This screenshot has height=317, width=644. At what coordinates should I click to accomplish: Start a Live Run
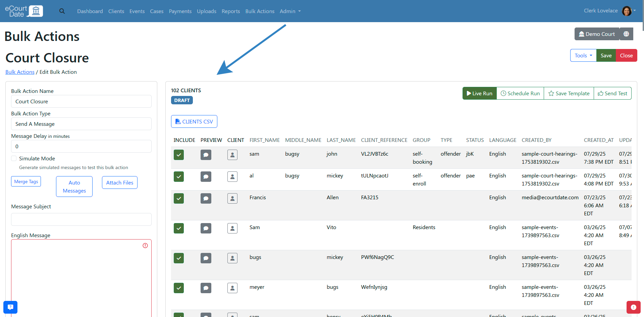(479, 93)
